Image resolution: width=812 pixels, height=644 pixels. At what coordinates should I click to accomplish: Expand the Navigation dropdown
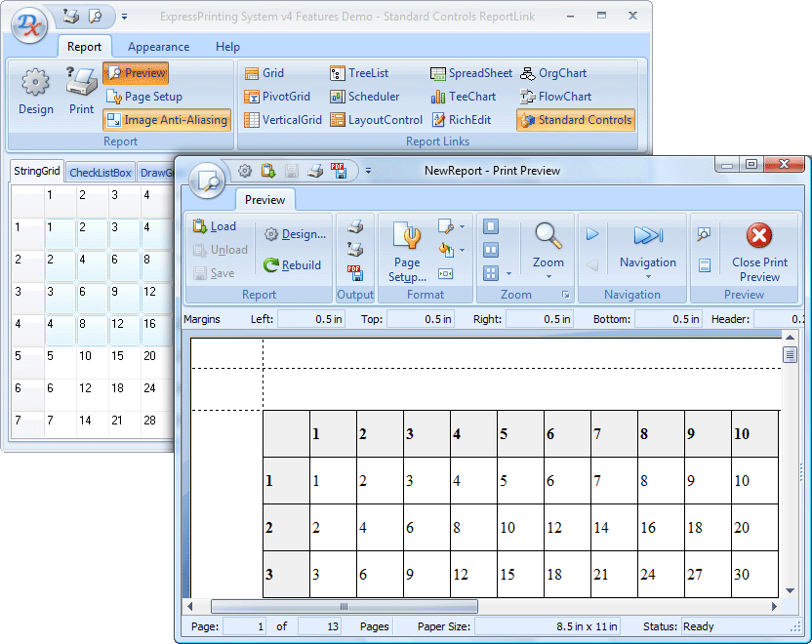point(649,277)
